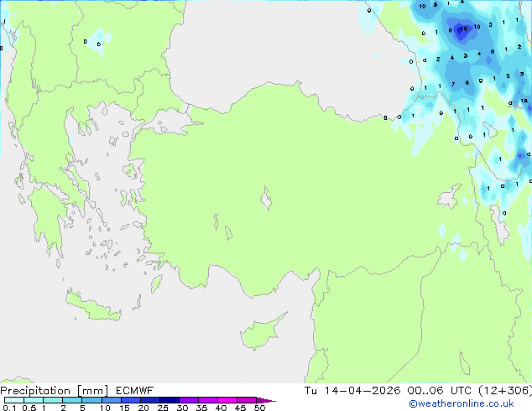The image size is (532, 411).
Task: Select the 2–5 mm legend swatch
Action: click(72, 400)
